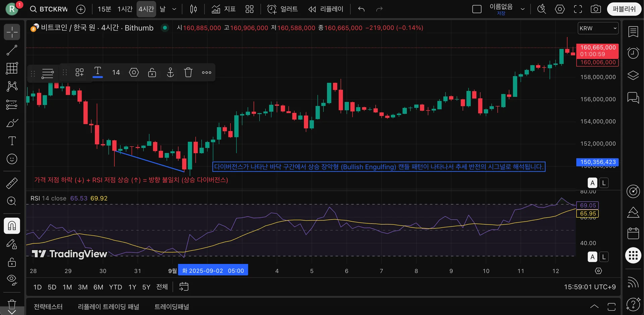Change text color via T icon in floating toolbar
This screenshot has height=315, width=644.
[98, 72]
